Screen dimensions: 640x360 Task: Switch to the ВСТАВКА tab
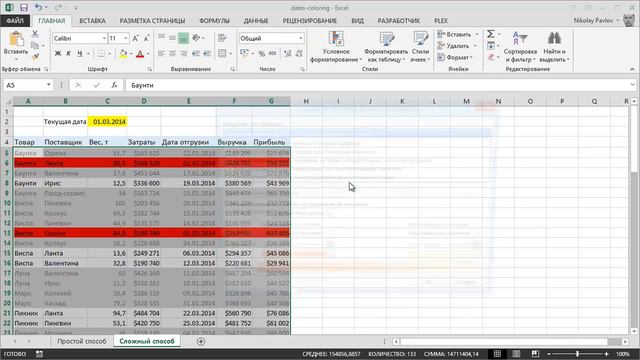pos(92,21)
